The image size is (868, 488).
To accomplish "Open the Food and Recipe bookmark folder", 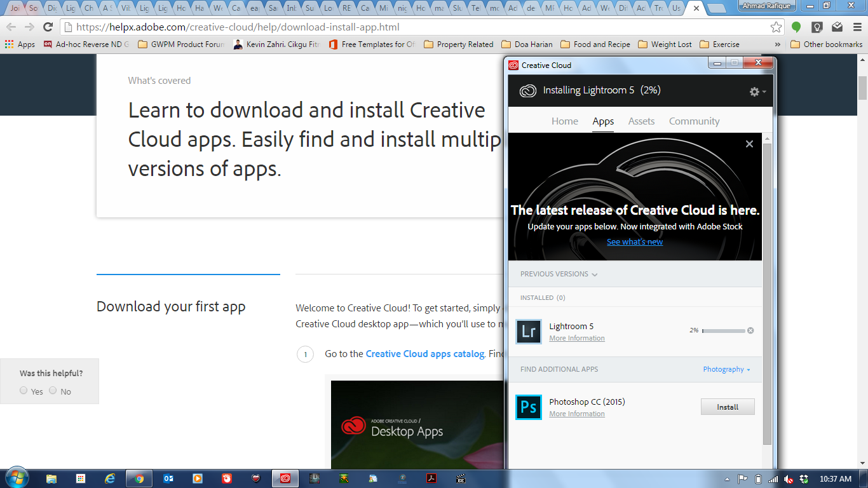I will pyautogui.click(x=595, y=44).
